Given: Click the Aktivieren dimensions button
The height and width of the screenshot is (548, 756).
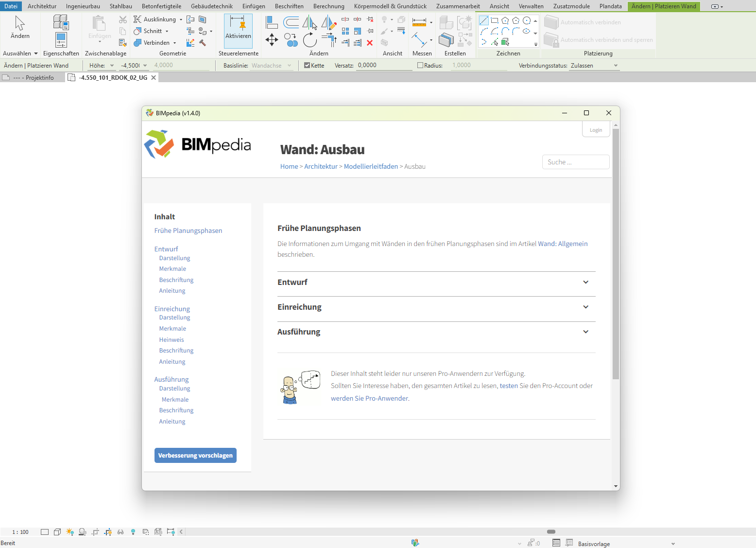Looking at the screenshot, I should [x=238, y=28].
